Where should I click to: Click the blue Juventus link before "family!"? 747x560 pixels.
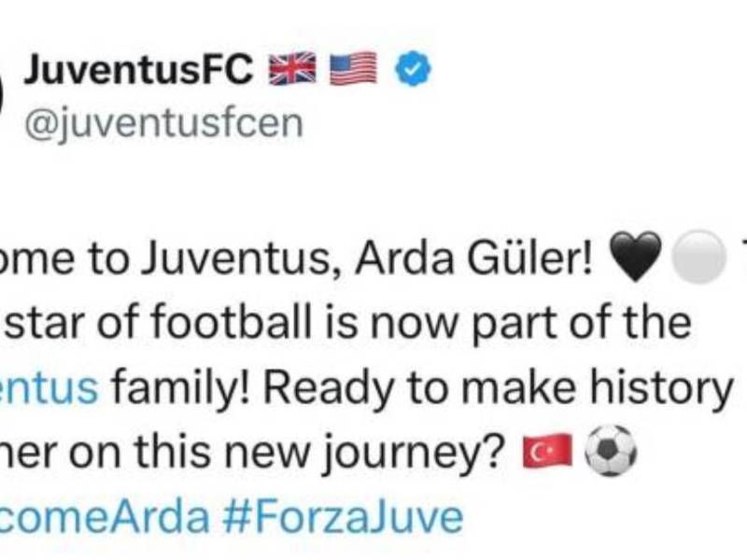point(49,387)
